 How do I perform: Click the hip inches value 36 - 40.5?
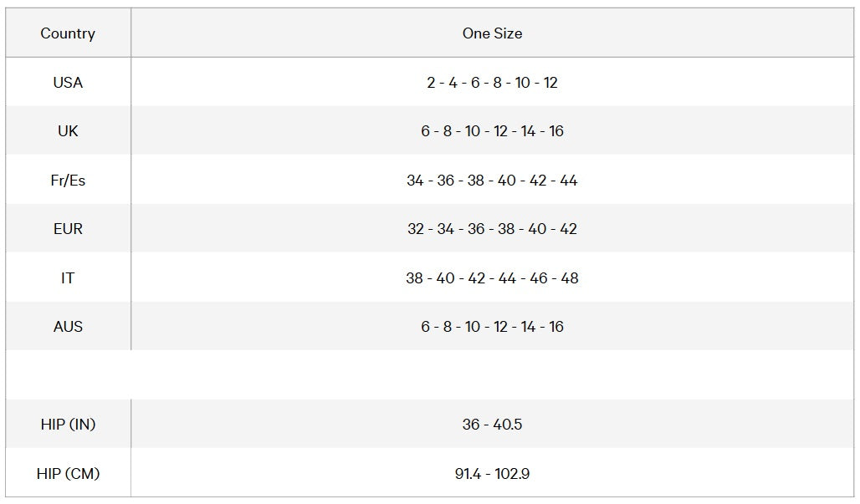coord(492,424)
